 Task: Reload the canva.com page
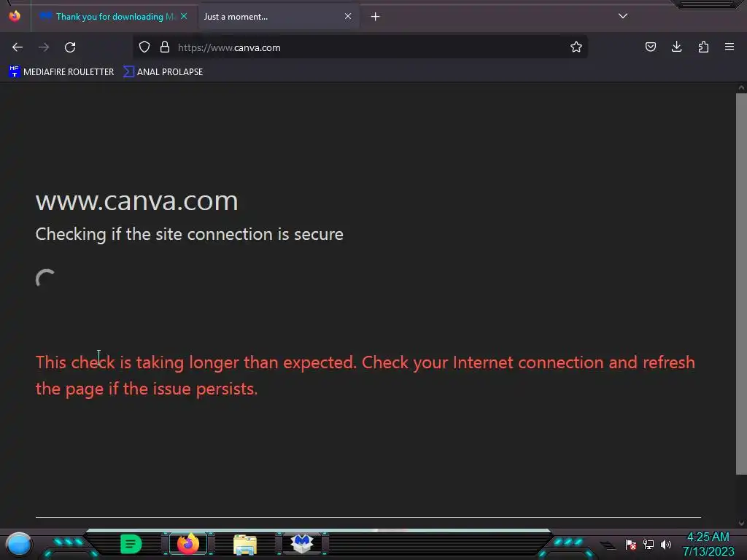[70, 47]
